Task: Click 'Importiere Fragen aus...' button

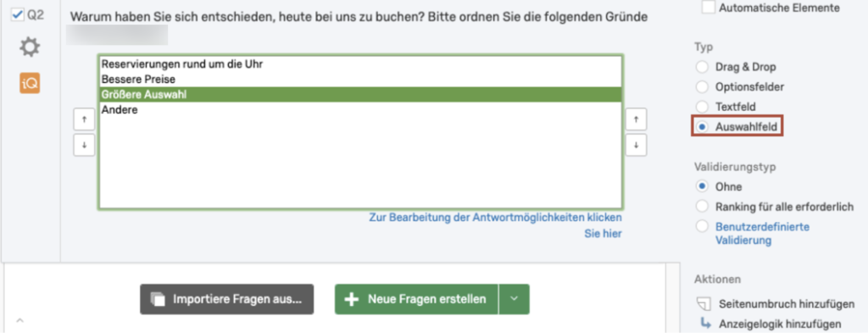Action: coord(226,299)
